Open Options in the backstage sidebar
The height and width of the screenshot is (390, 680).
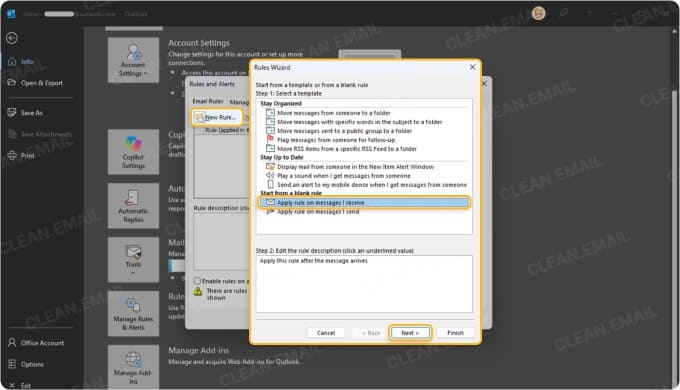[x=32, y=364]
